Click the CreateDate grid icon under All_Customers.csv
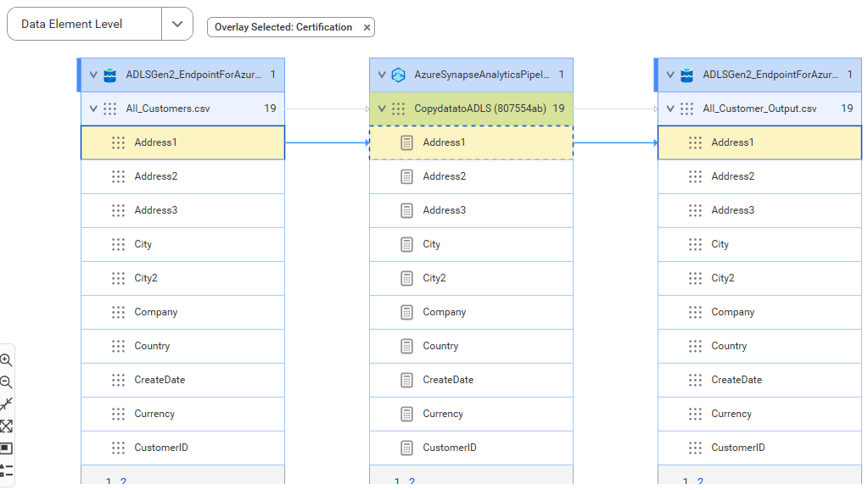 tap(119, 380)
